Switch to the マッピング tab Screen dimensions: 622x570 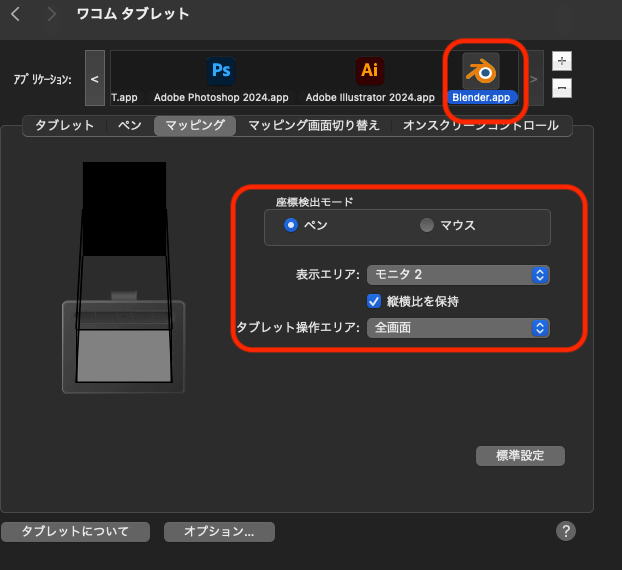click(x=195, y=125)
